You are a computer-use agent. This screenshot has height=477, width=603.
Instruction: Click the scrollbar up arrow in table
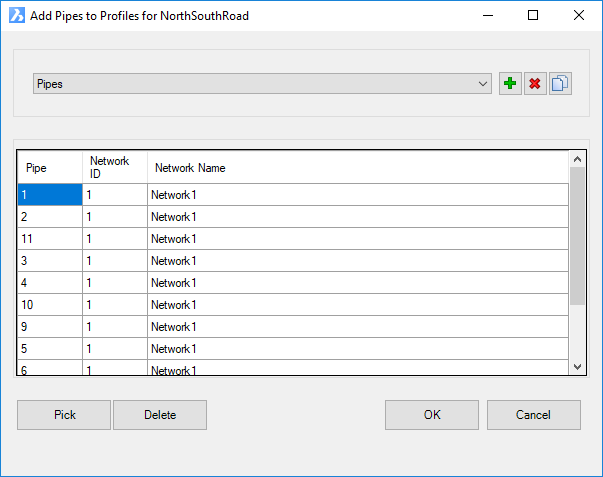pyautogui.click(x=577, y=159)
